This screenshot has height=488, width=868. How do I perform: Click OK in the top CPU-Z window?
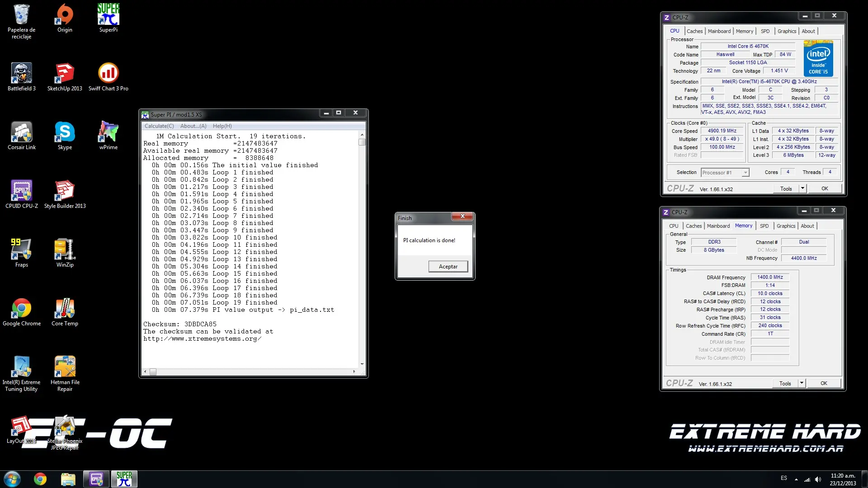[x=825, y=189]
